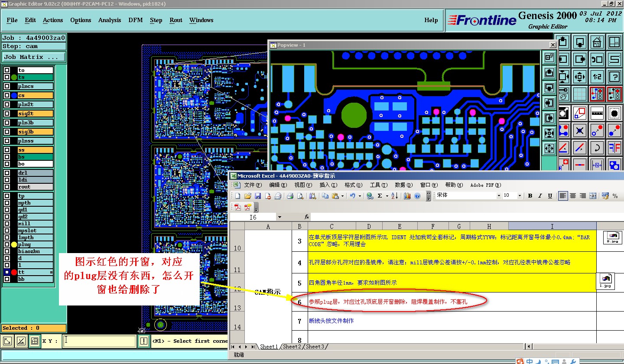Click the Excel Save disk icon
624x364 pixels.
[x=258, y=196]
